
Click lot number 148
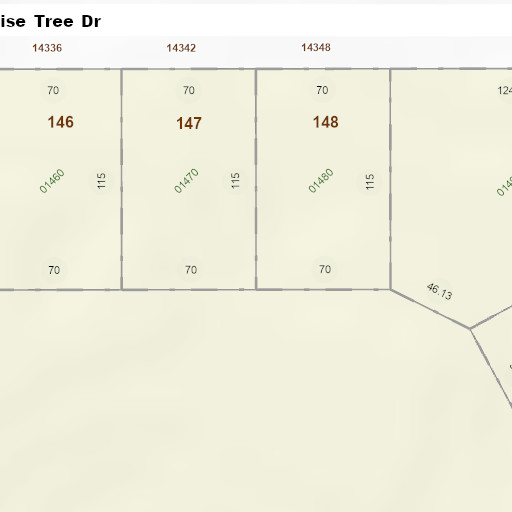325,122
